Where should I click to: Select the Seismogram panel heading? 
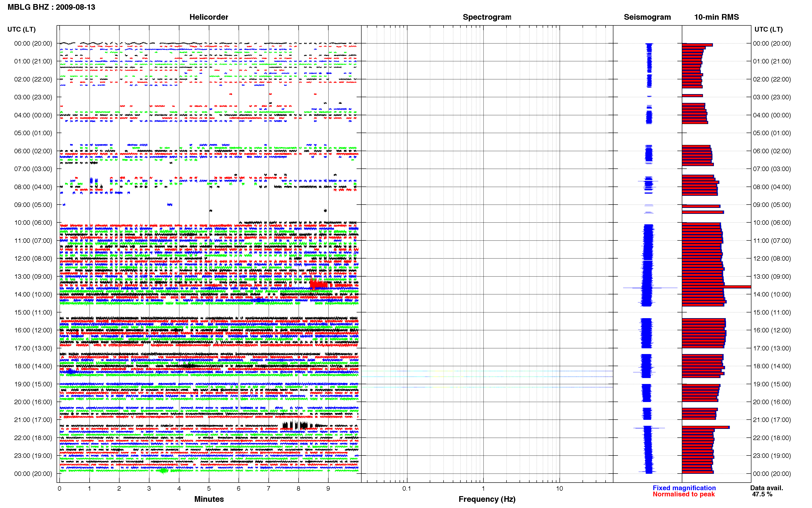(x=647, y=17)
